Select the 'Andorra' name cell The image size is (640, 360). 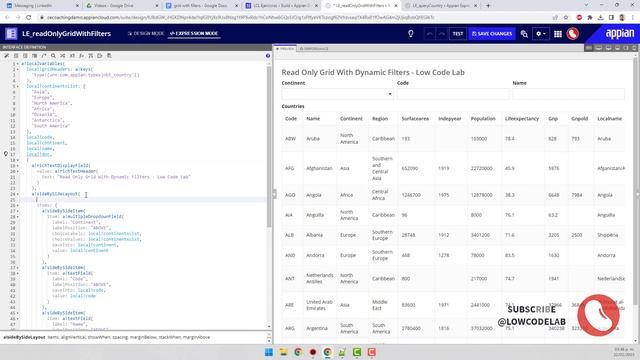click(315, 255)
